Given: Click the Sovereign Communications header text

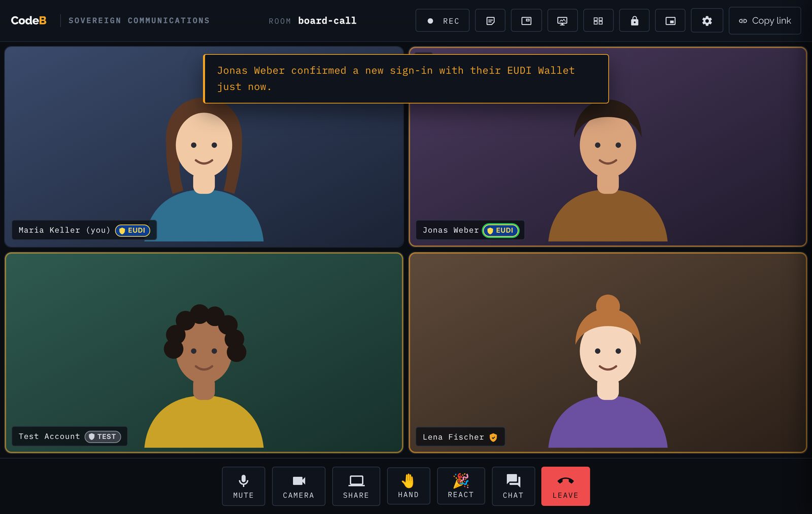Looking at the screenshot, I should click(x=139, y=21).
